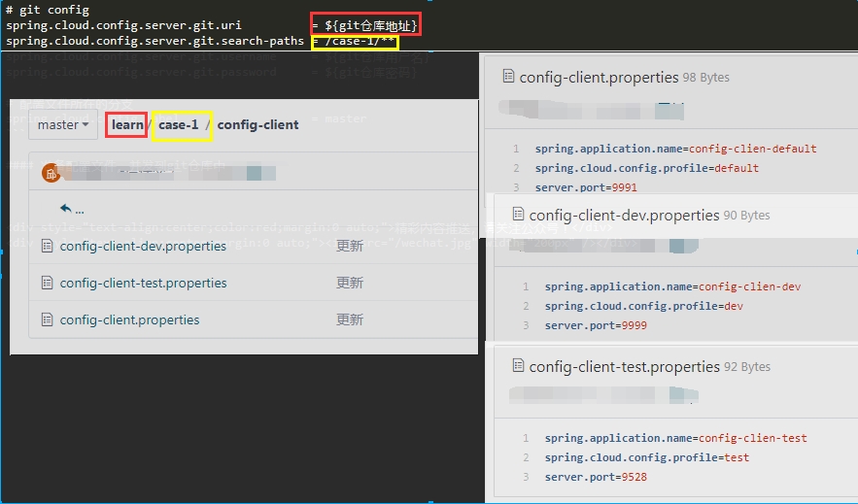858x504 pixels.
Task: Click the server.port=9999 line
Action: coord(596,325)
